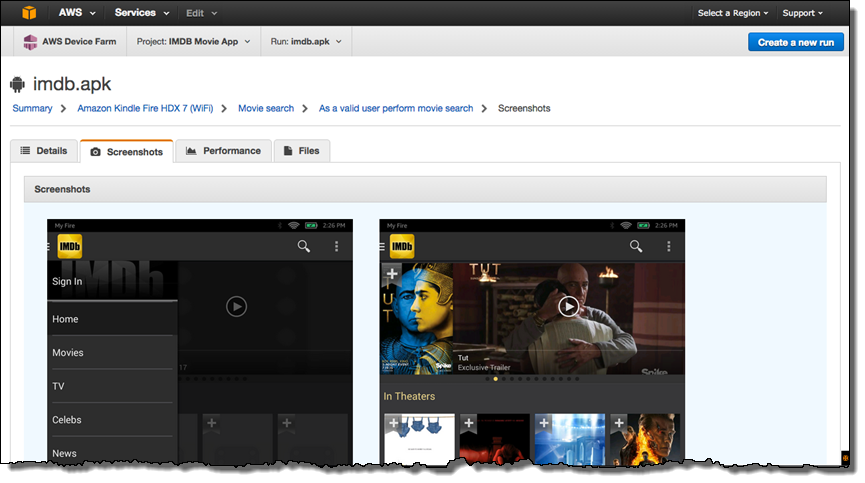Click overflow menu dots in second screenshot

(668, 246)
